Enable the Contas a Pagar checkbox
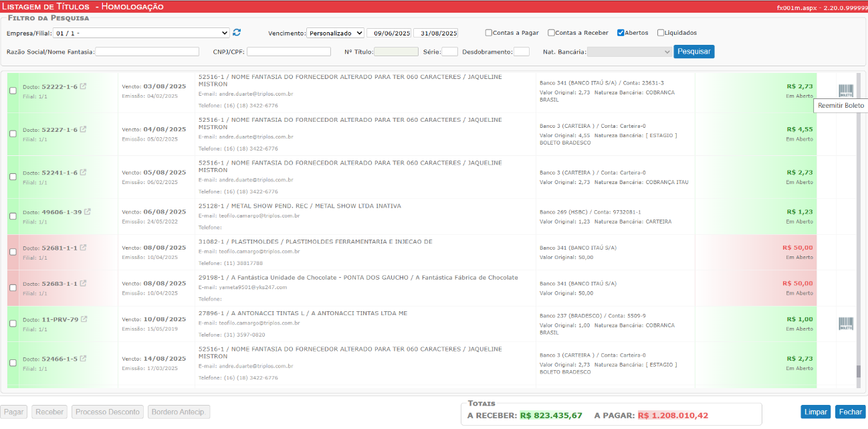The height and width of the screenshot is (429, 868). [x=489, y=33]
